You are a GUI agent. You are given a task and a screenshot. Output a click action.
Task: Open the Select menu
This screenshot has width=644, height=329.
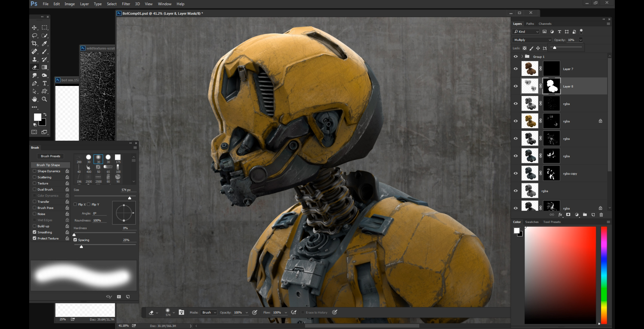coord(112,4)
